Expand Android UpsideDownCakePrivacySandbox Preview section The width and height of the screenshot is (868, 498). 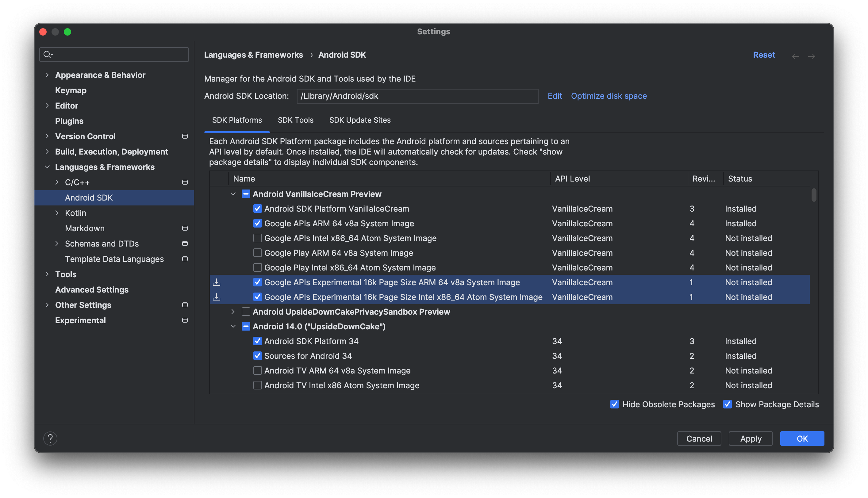point(232,311)
